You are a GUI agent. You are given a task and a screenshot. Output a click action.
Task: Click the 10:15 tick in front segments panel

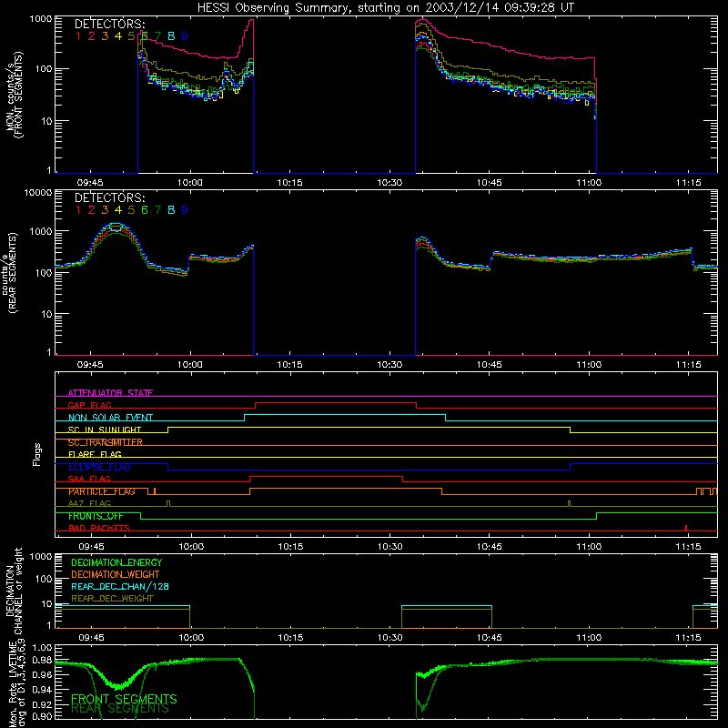click(x=289, y=183)
